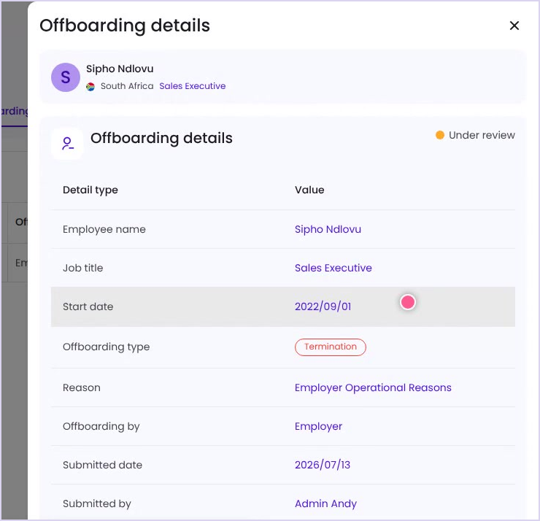540x521 pixels.
Task: Click the Value column header
Action: click(309, 190)
